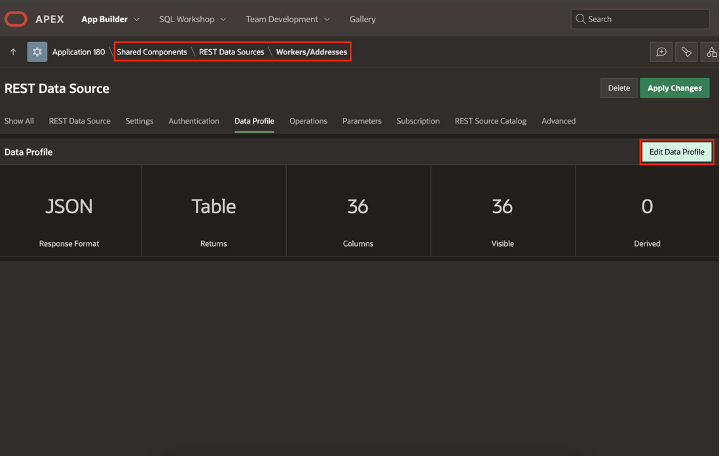Open the application gear icon
This screenshot has height=456, width=720.
tap(37, 52)
